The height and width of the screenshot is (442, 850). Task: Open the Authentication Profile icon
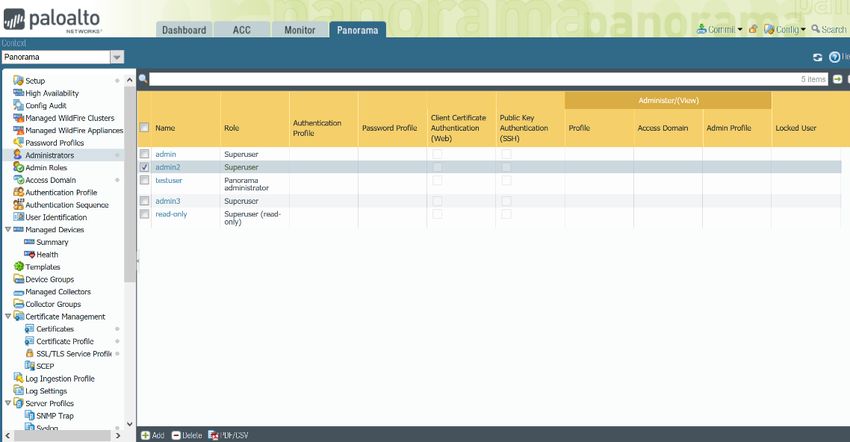pos(18,192)
